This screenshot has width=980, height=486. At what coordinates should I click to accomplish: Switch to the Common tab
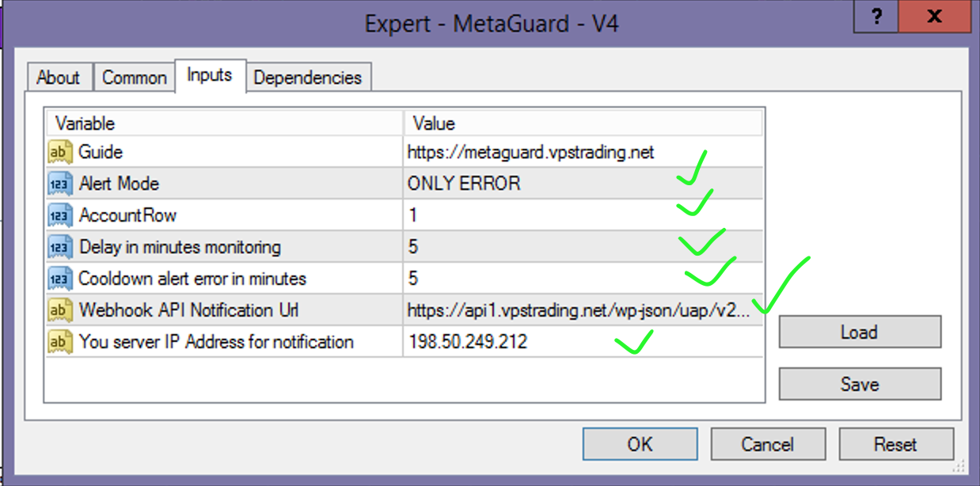pos(135,78)
